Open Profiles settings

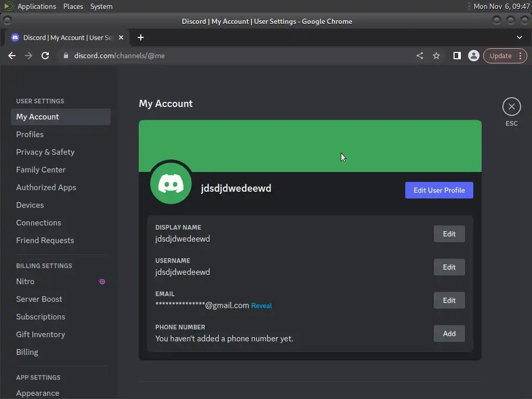point(61,135)
